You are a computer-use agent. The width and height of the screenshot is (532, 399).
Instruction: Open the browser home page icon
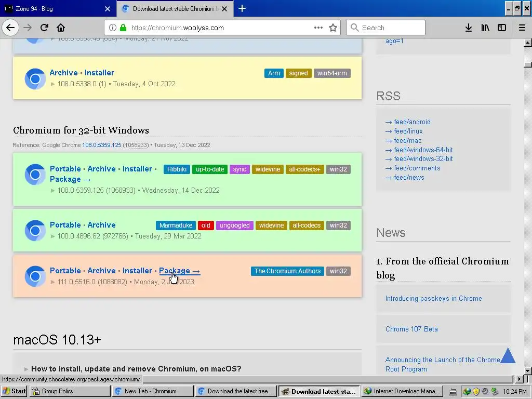[x=61, y=28]
